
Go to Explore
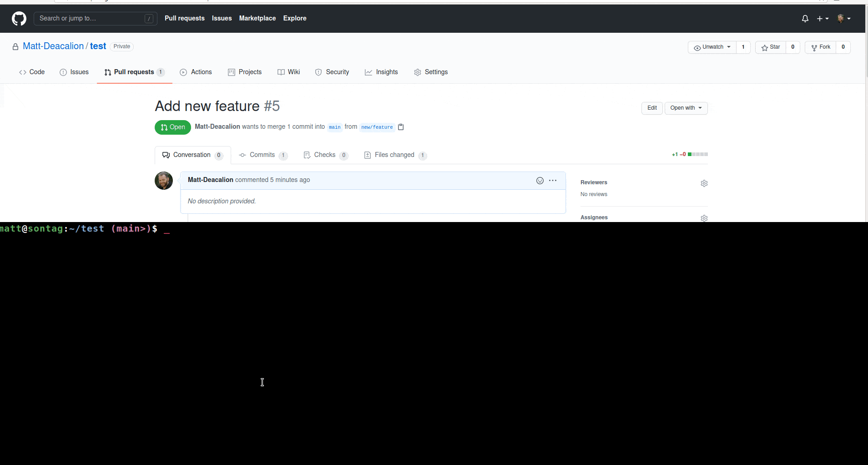[x=295, y=18]
